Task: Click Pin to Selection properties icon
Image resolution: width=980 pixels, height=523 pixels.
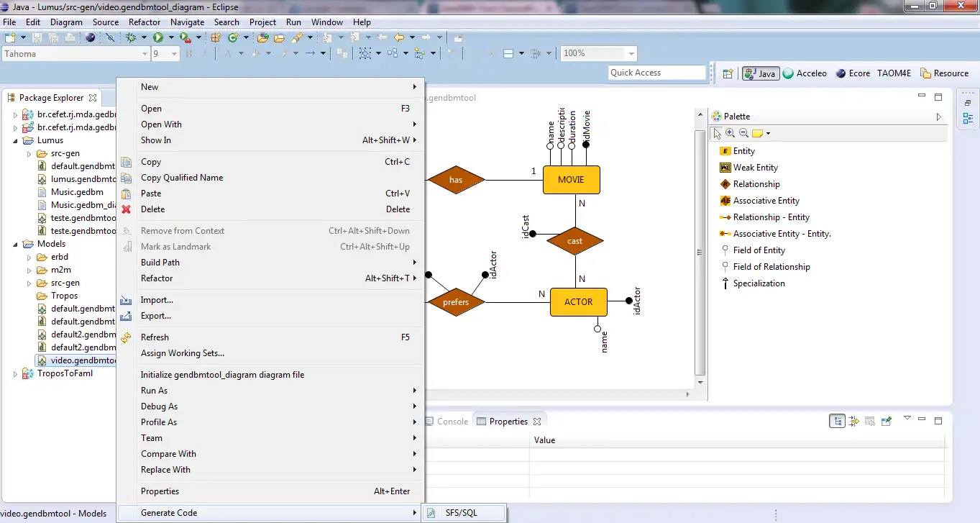Action: [x=887, y=422]
